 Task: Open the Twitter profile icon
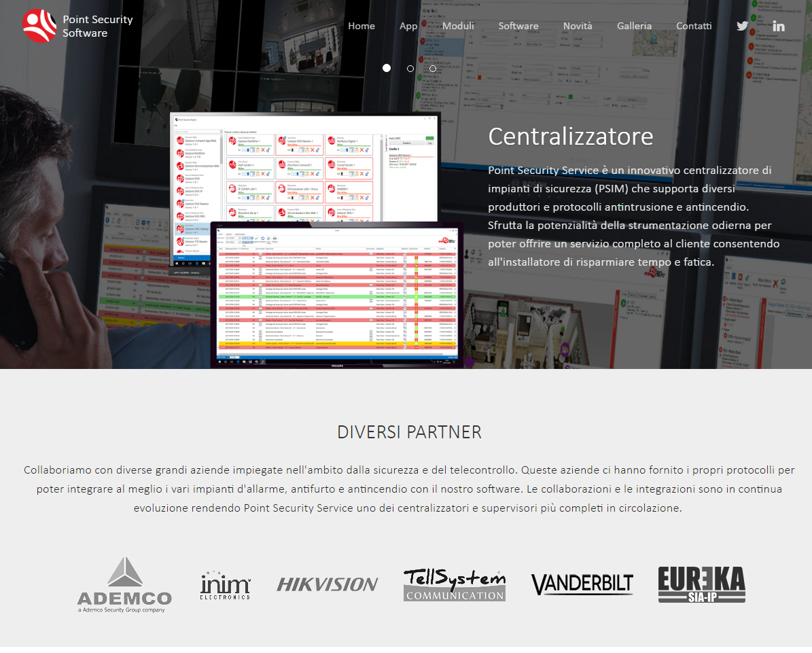[x=742, y=26]
